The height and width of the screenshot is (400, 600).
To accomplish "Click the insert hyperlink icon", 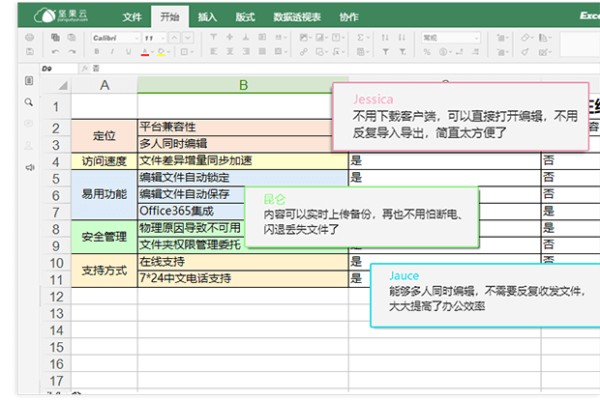I will [x=303, y=52].
